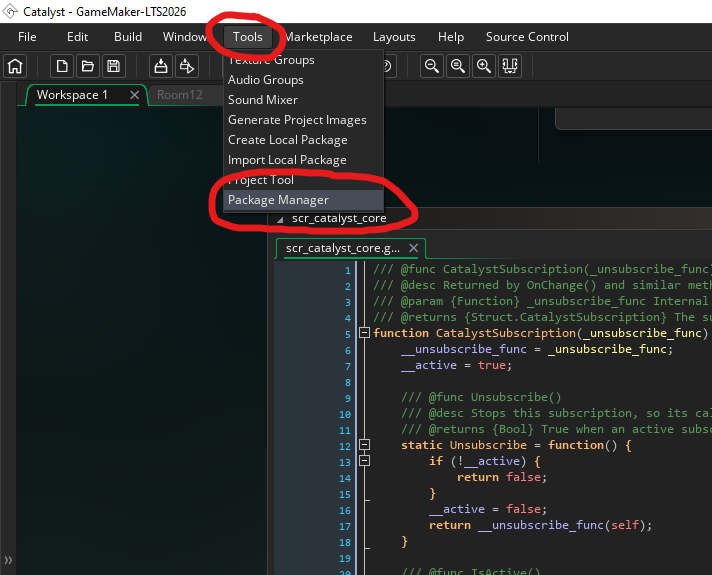Viewport: 712px width, 575px height.
Task: Toggle the docking panels toolbar icon
Action: click(510, 66)
